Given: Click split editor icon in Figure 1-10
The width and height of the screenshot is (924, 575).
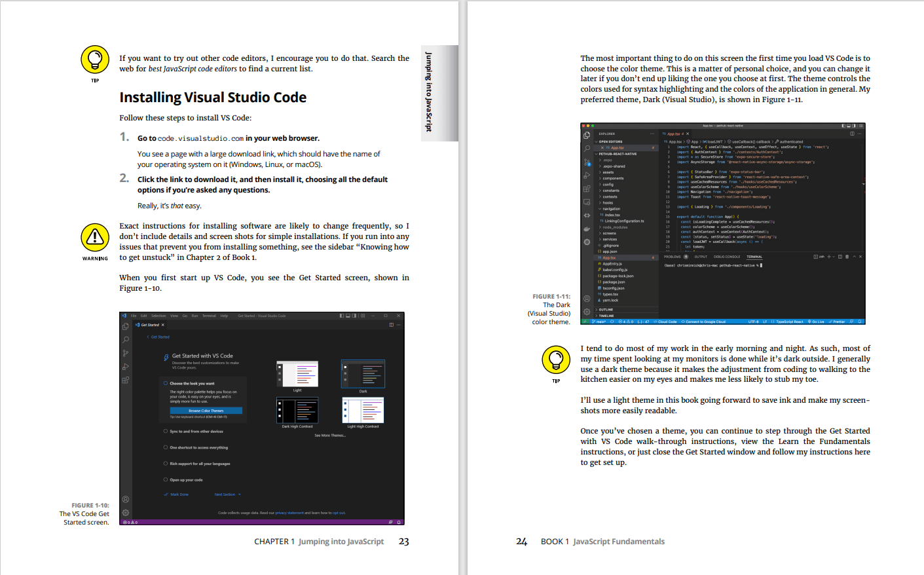Looking at the screenshot, I should [391, 325].
